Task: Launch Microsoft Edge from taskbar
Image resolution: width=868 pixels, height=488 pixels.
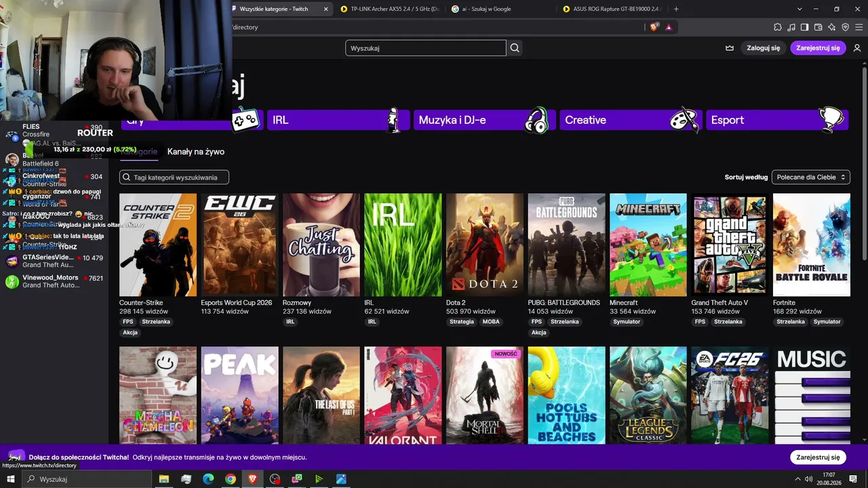Action: (208, 479)
